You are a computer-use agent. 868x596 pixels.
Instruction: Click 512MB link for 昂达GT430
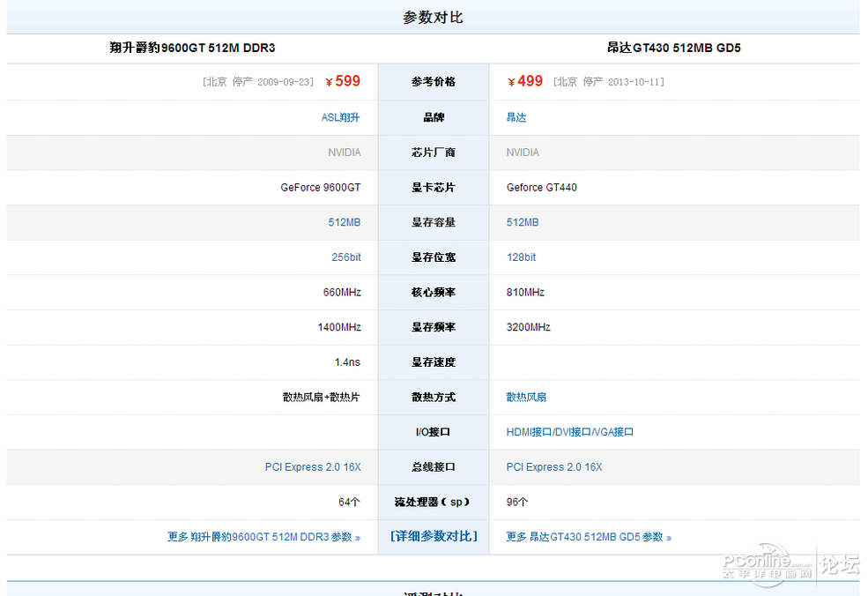pyautogui.click(x=523, y=222)
